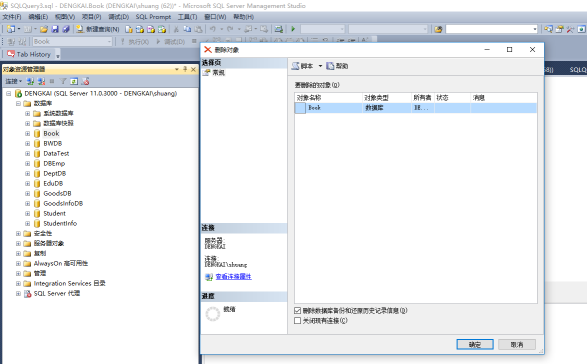Viewport: 587px width, 364px height.
Task: Open the SQL Prompt menu
Action: [x=153, y=17]
